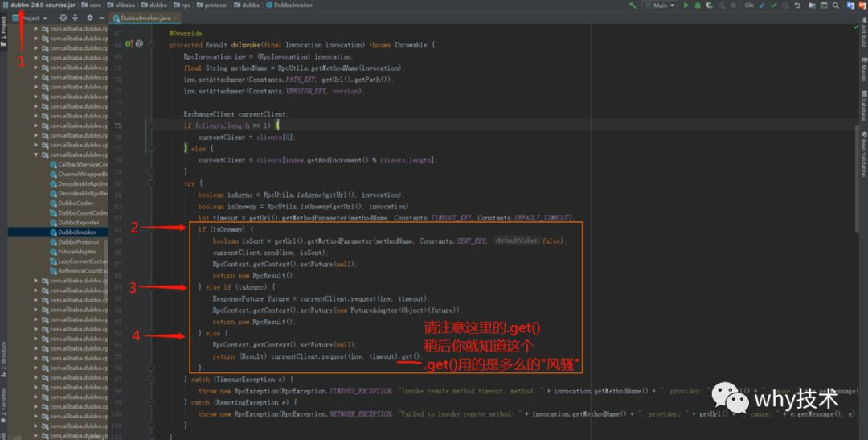Collapse all with the Project panel icon
The height and width of the screenshot is (440, 868).
point(76,19)
